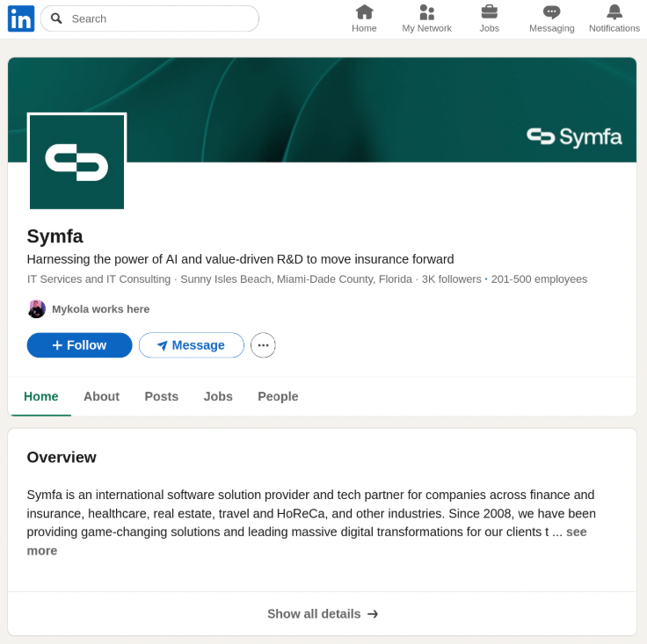Click the Symfa company name heading

55,236
